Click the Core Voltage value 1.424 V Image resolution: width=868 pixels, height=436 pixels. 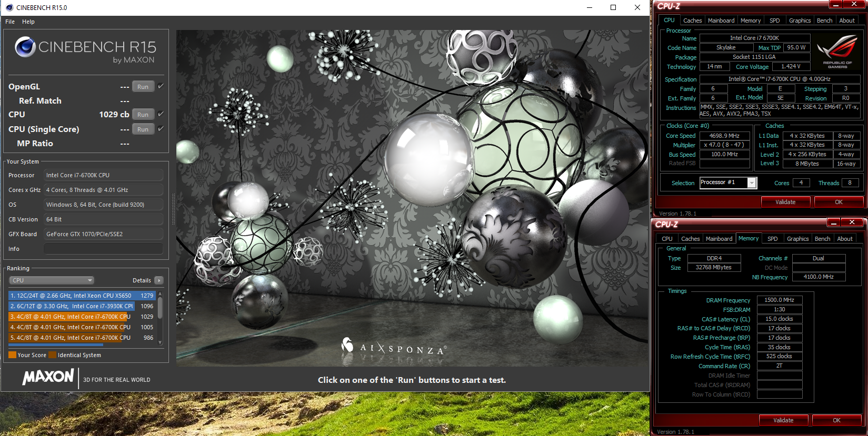[x=791, y=67]
